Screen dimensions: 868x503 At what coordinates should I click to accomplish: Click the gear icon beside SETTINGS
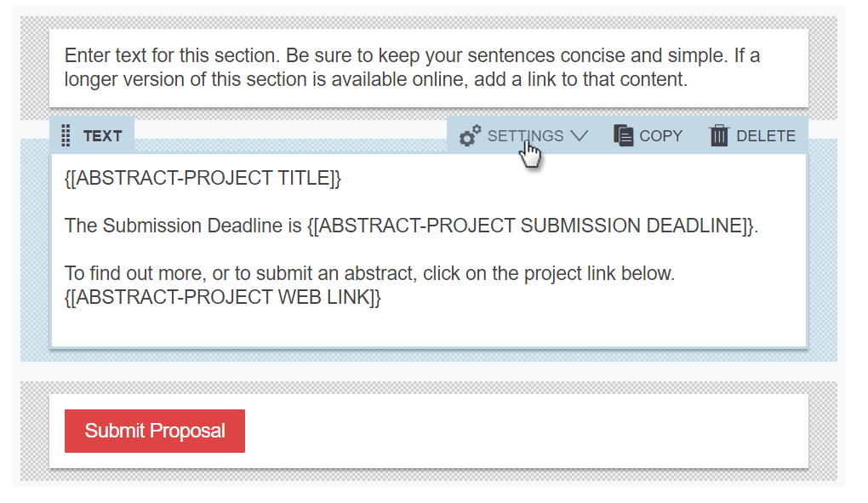click(469, 134)
